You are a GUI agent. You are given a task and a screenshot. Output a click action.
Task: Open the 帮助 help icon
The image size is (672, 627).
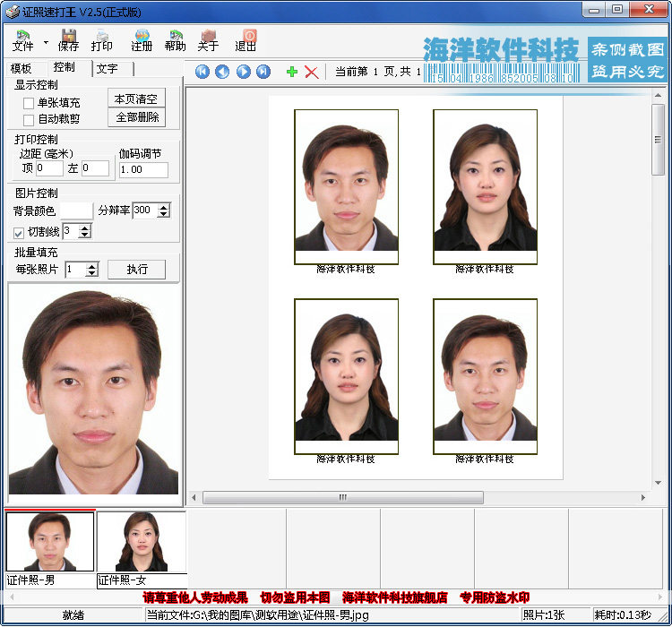[176, 40]
